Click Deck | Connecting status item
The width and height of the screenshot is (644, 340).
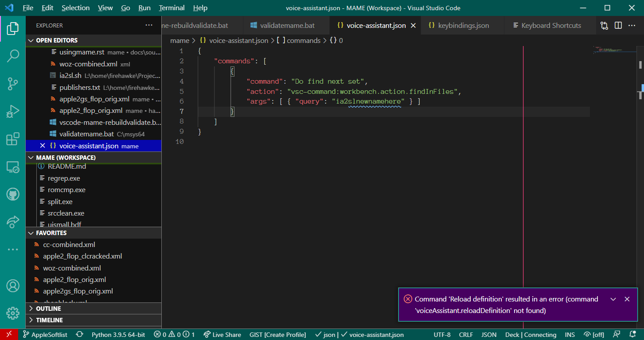click(531, 335)
